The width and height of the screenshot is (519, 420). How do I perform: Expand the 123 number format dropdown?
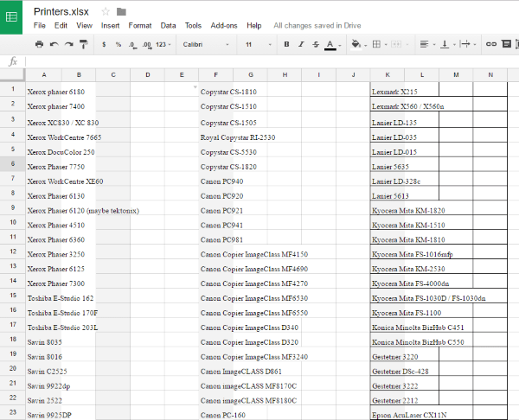tap(163, 43)
